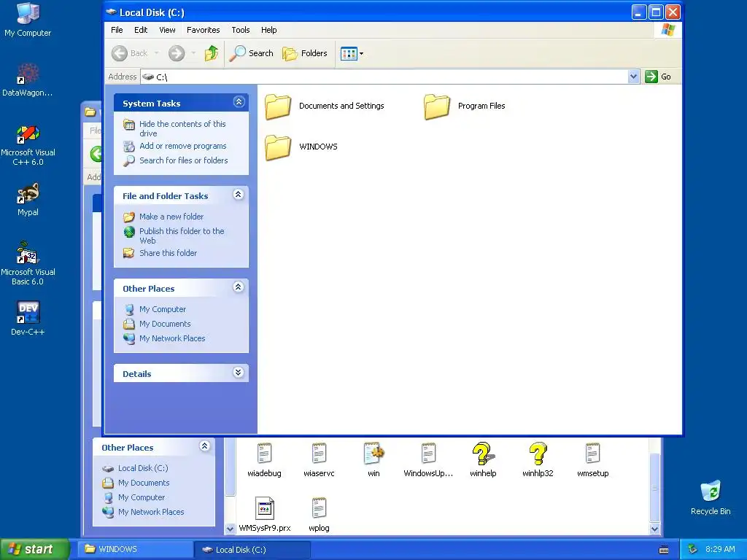Open the Edit menu

click(x=141, y=30)
